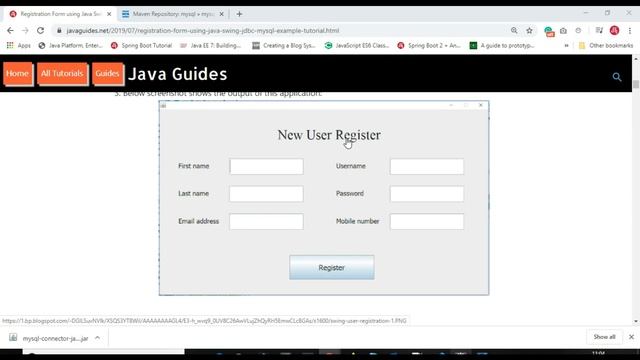Click the First name text field
The image size is (640, 360).
tap(267, 167)
